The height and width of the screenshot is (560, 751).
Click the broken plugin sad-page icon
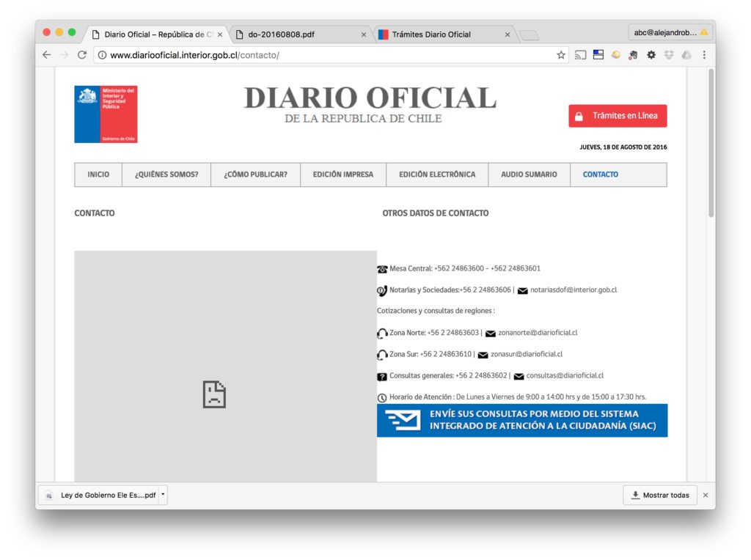(214, 394)
